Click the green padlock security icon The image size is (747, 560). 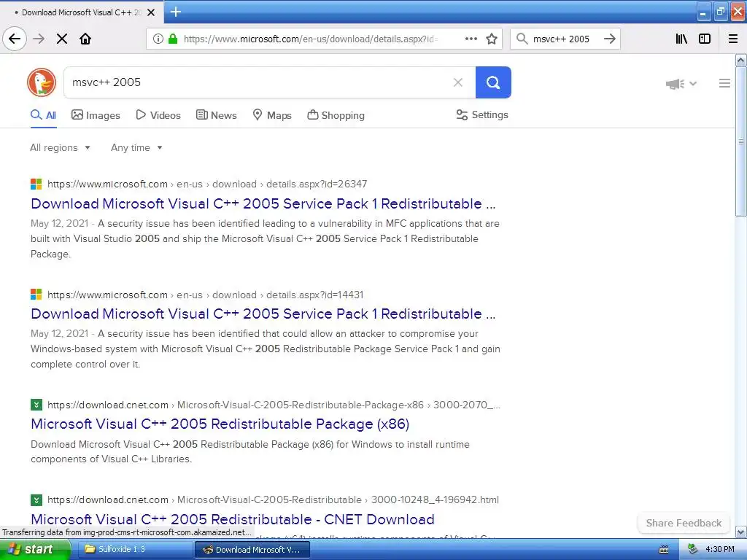173,39
